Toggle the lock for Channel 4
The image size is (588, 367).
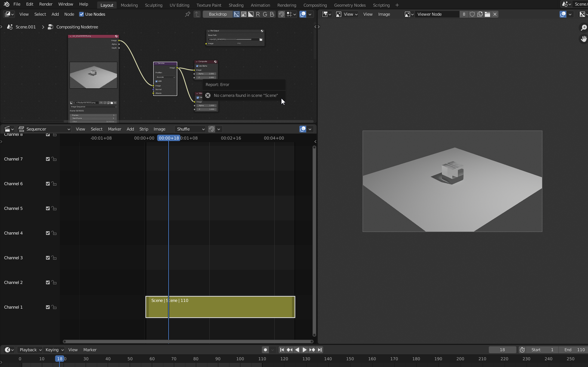point(54,233)
